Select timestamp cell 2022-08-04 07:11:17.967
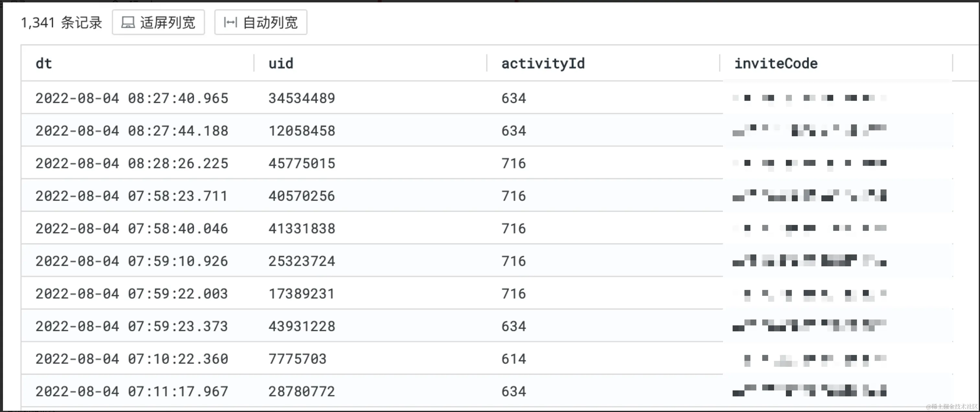980x412 pixels. point(132,392)
